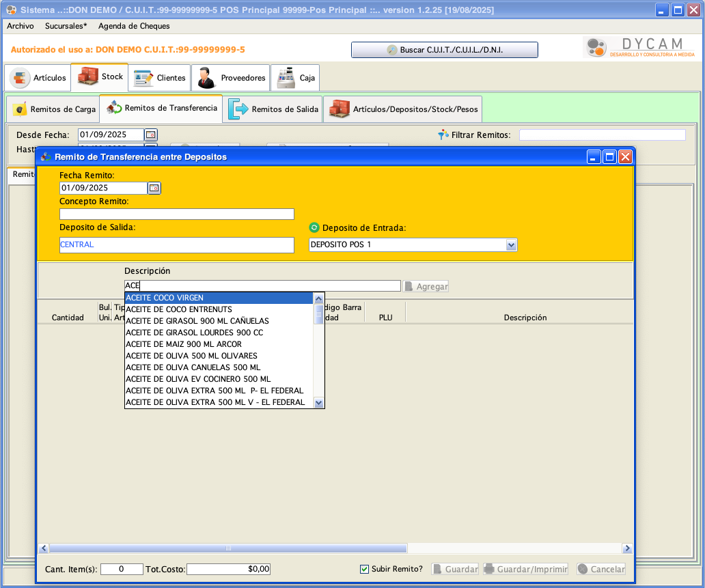The height and width of the screenshot is (588, 705).
Task: Click the Concepto Remito text field
Action: click(x=176, y=214)
